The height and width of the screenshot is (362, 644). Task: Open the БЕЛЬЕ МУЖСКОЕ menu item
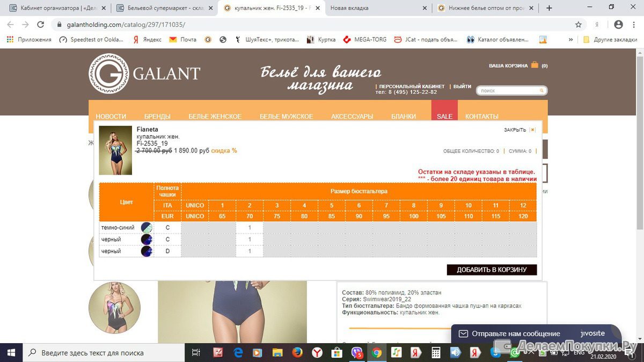[x=286, y=117]
